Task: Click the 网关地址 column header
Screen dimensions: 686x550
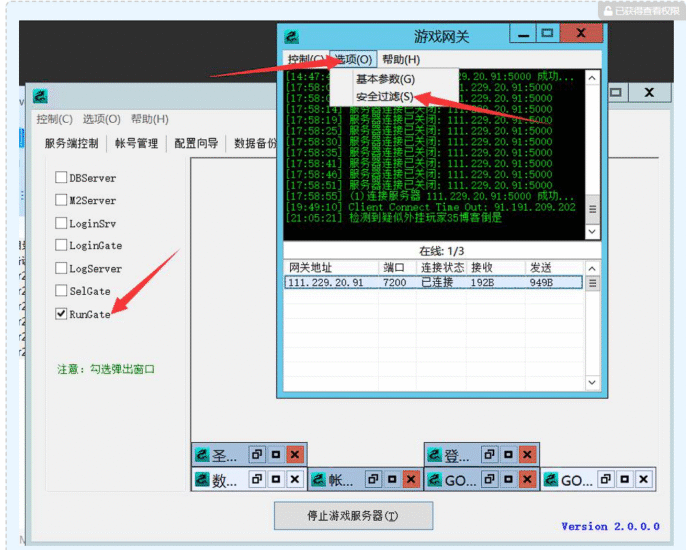Action: 331,268
